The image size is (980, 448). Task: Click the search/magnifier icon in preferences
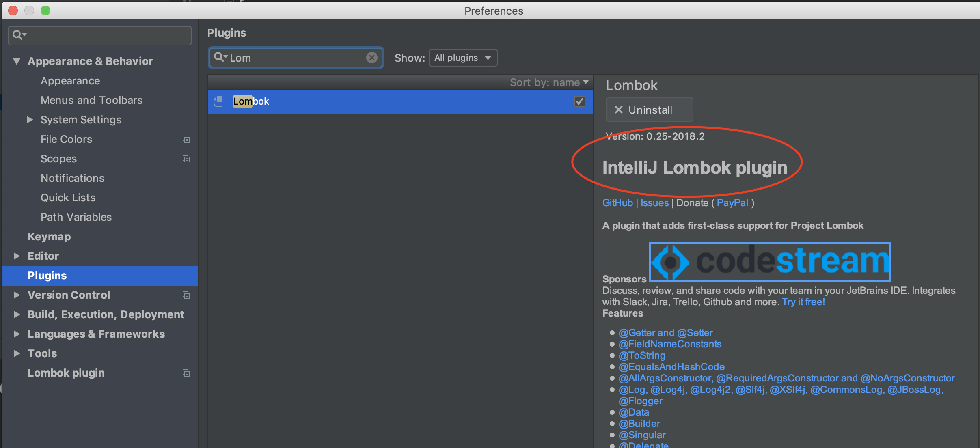pyautogui.click(x=17, y=35)
